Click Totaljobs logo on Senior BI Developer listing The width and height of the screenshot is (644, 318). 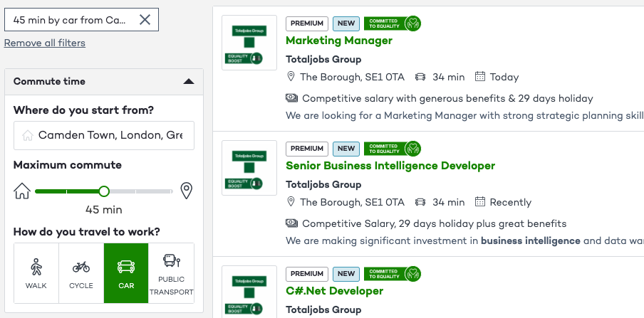249,168
